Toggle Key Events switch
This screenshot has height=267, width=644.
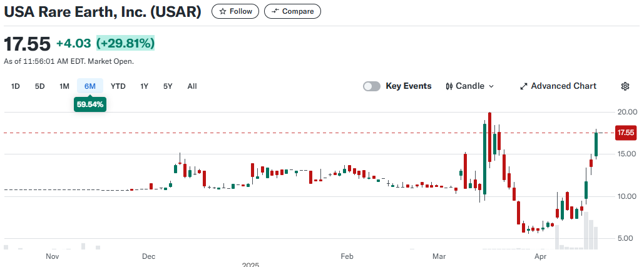[372, 86]
